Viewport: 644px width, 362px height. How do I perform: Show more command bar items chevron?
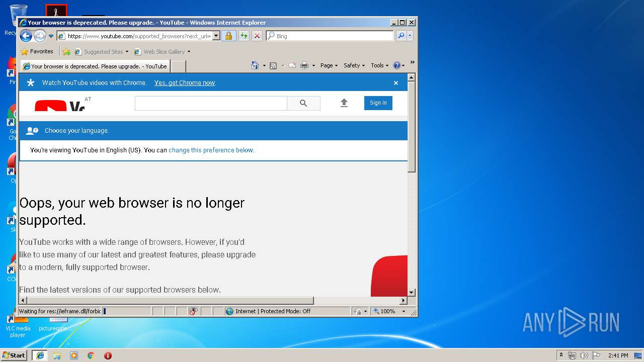point(412,62)
